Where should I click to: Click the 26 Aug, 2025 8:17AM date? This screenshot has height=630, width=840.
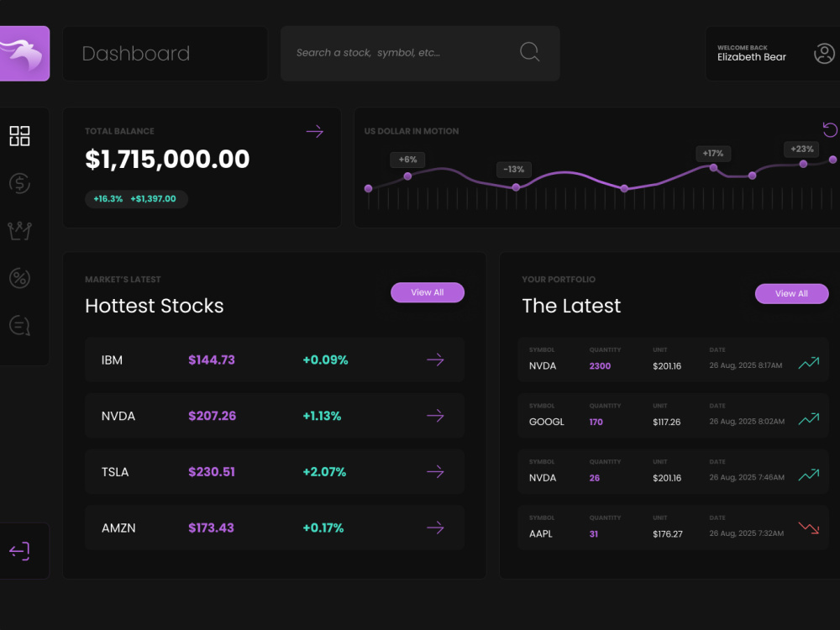pyautogui.click(x=746, y=365)
